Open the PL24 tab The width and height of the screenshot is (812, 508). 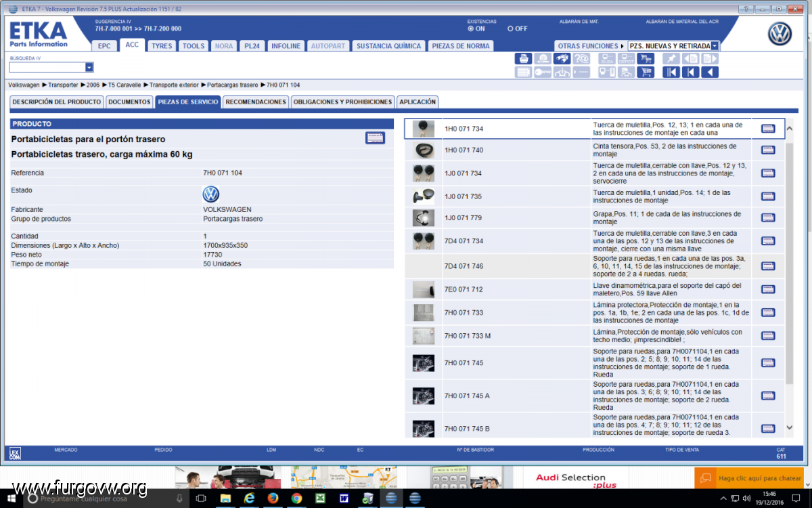tap(252, 46)
